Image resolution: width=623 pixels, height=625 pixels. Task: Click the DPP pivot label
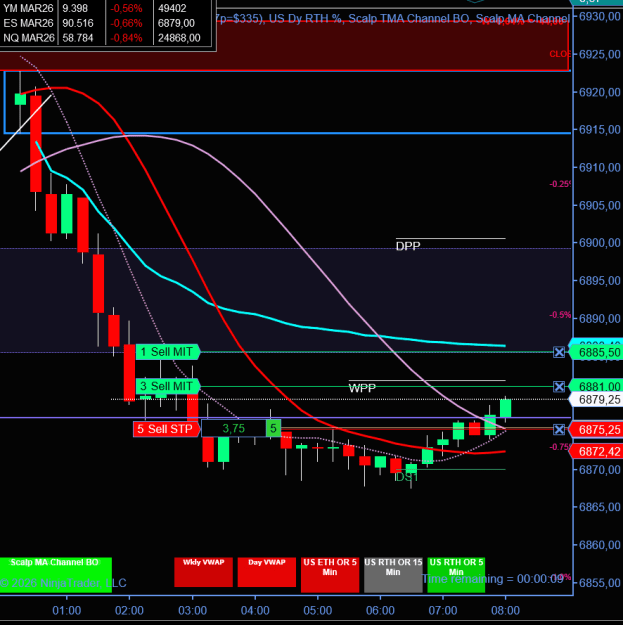(x=408, y=246)
